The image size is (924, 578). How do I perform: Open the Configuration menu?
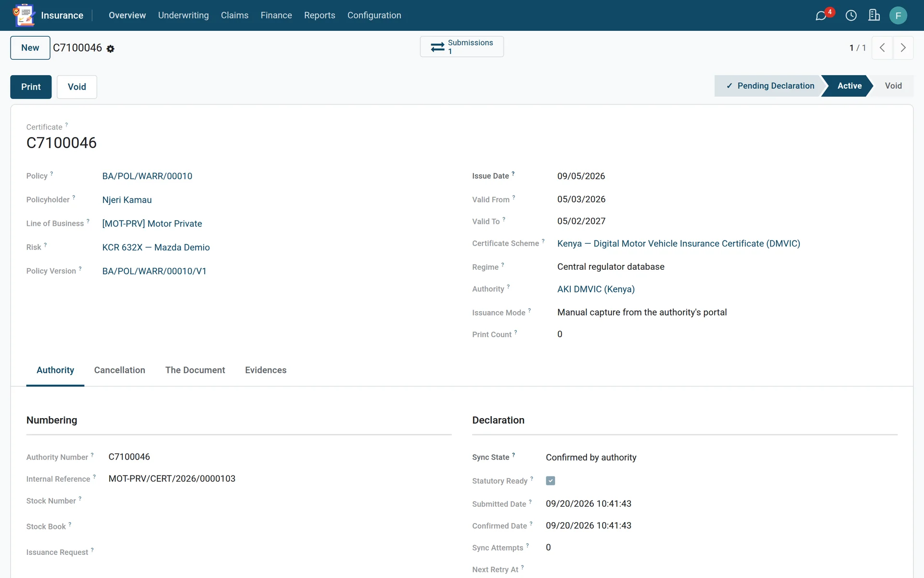(374, 15)
